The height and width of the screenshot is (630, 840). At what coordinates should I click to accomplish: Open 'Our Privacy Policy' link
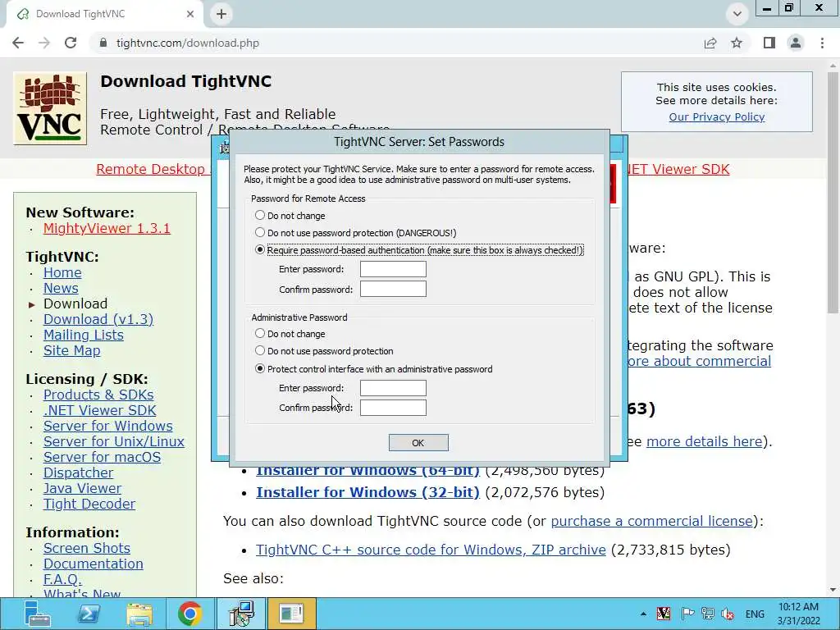tap(717, 116)
